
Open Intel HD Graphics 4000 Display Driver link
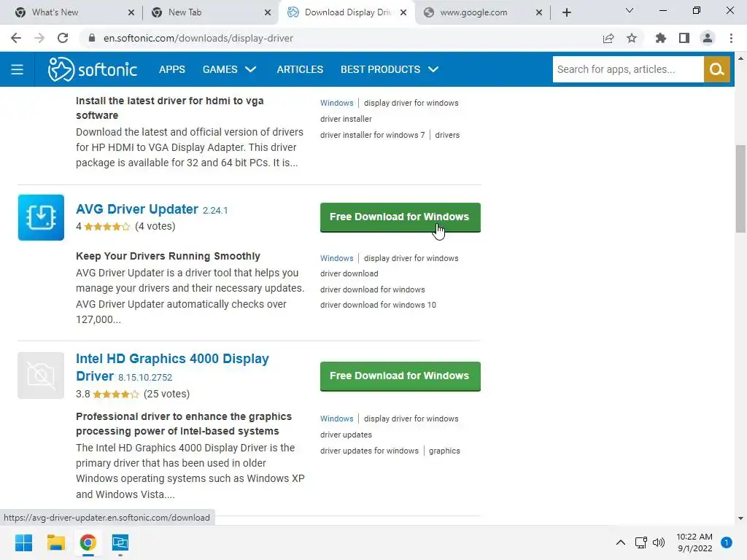pyautogui.click(x=172, y=367)
